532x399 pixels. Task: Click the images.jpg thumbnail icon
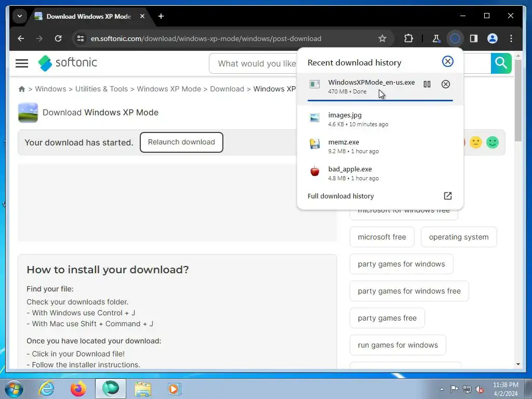tap(314, 118)
